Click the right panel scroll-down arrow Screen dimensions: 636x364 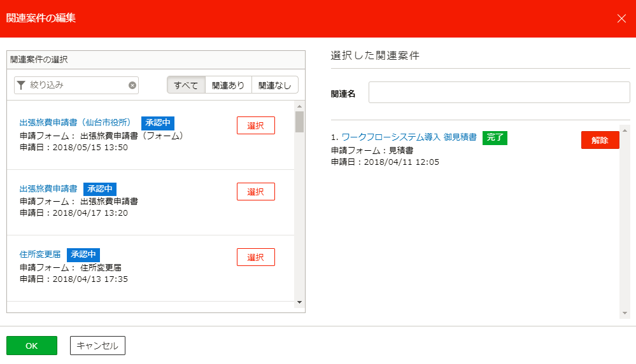[625, 313]
